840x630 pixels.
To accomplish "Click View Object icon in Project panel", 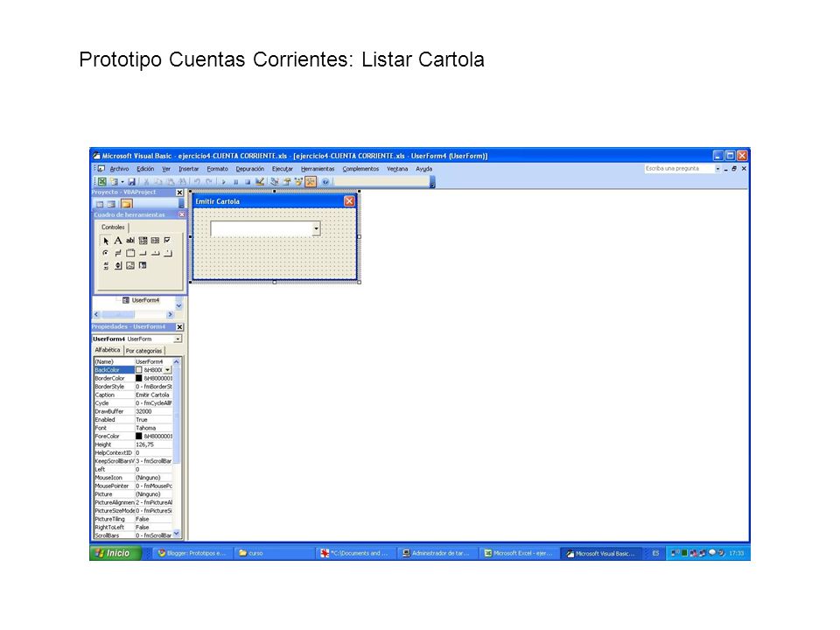I will [111, 204].
